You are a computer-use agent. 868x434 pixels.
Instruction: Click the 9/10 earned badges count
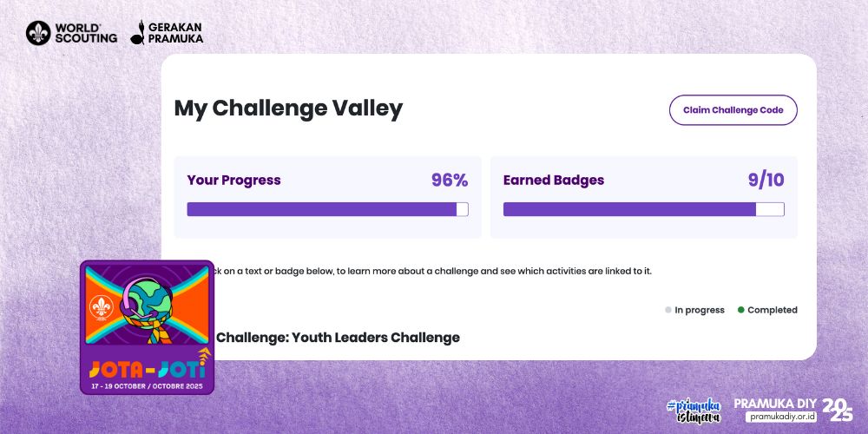pos(766,181)
